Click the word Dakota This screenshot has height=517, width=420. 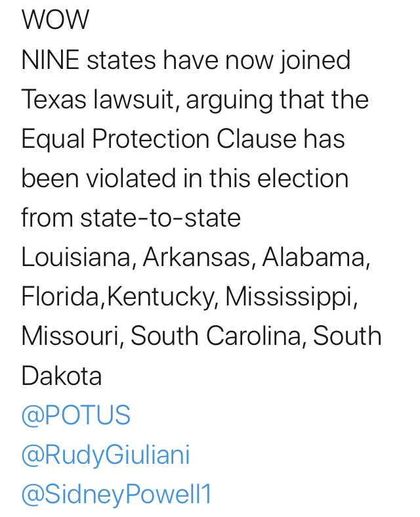pyautogui.click(x=61, y=376)
